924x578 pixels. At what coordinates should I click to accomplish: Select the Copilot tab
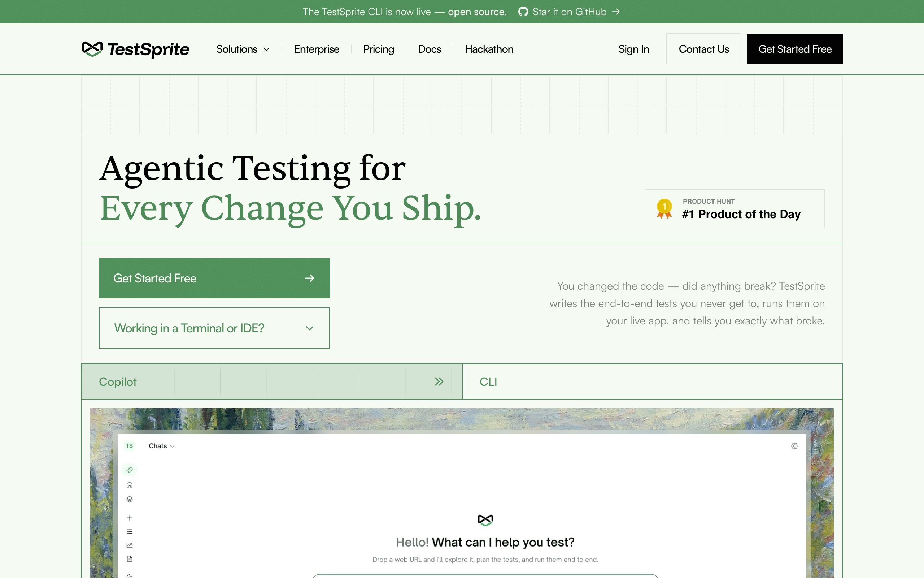[271, 381]
